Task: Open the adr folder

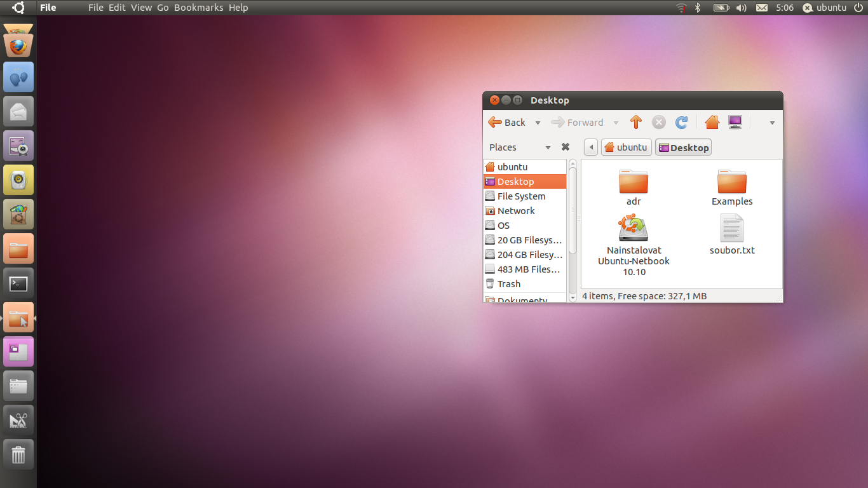Action: [x=634, y=188]
